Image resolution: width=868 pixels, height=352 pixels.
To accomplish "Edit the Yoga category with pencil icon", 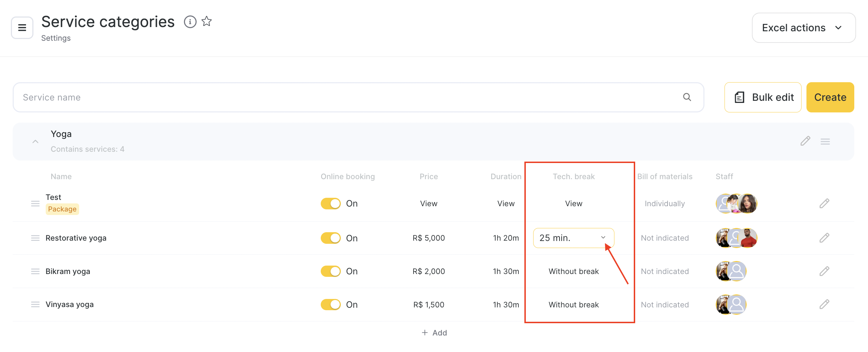I will 805,141.
